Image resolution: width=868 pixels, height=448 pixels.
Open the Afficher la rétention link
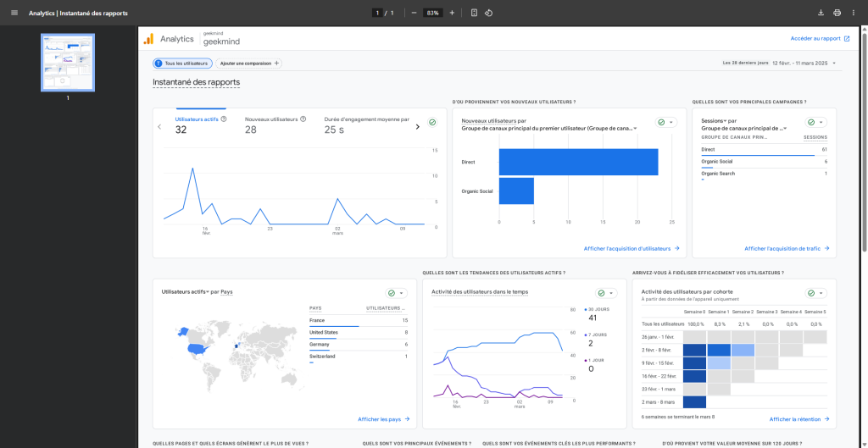799,419
